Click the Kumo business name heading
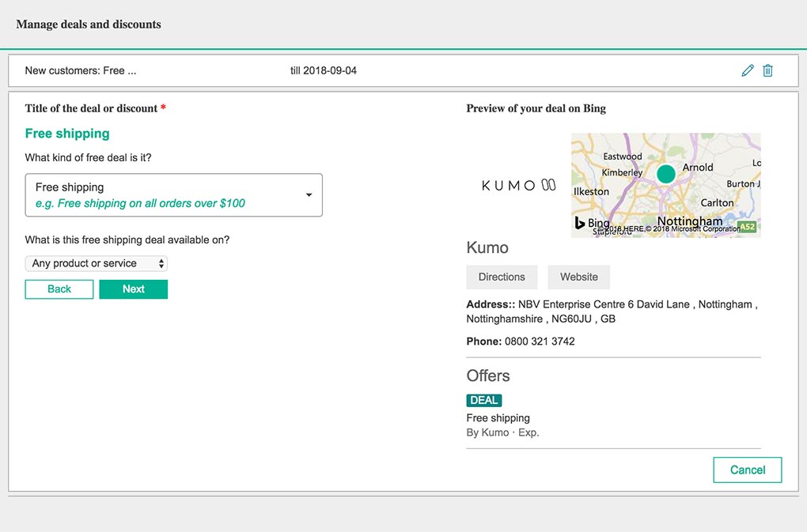This screenshot has width=807, height=532. pos(487,247)
